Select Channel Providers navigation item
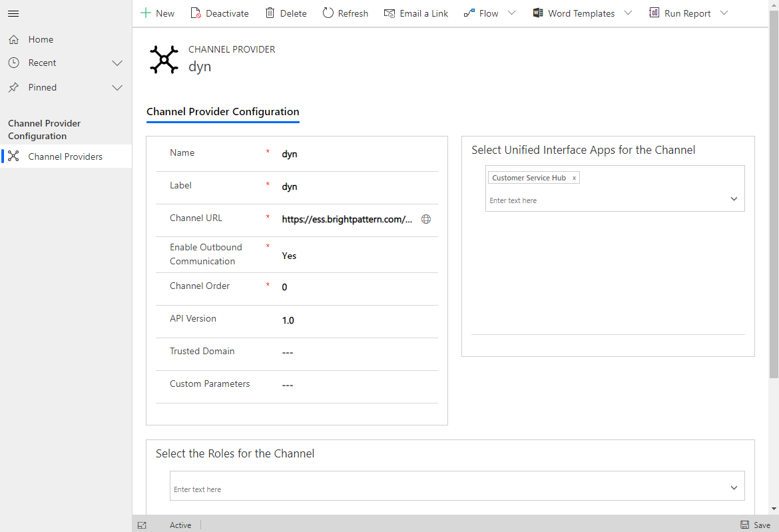The width and height of the screenshot is (779, 532). 65,156
